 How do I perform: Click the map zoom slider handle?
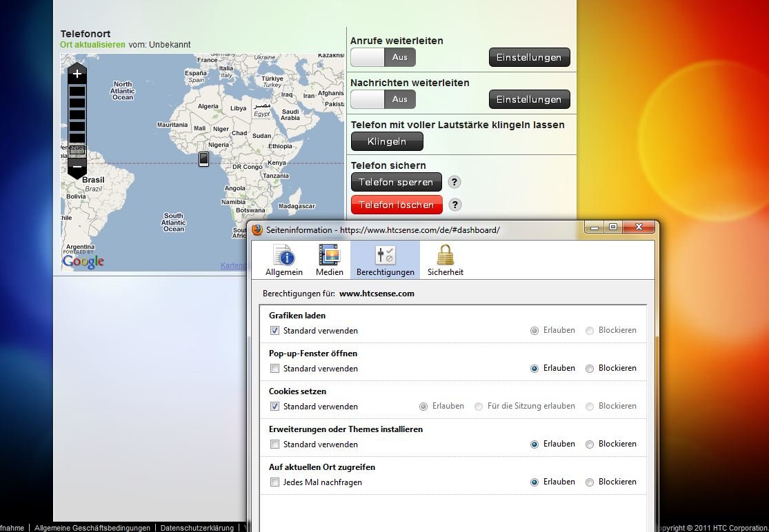tap(77, 150)
